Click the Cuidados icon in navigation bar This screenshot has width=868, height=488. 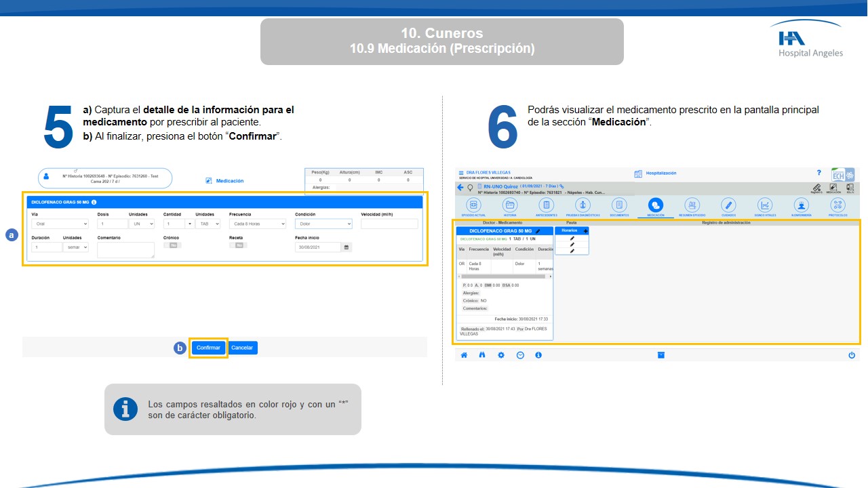pos(728,205)
